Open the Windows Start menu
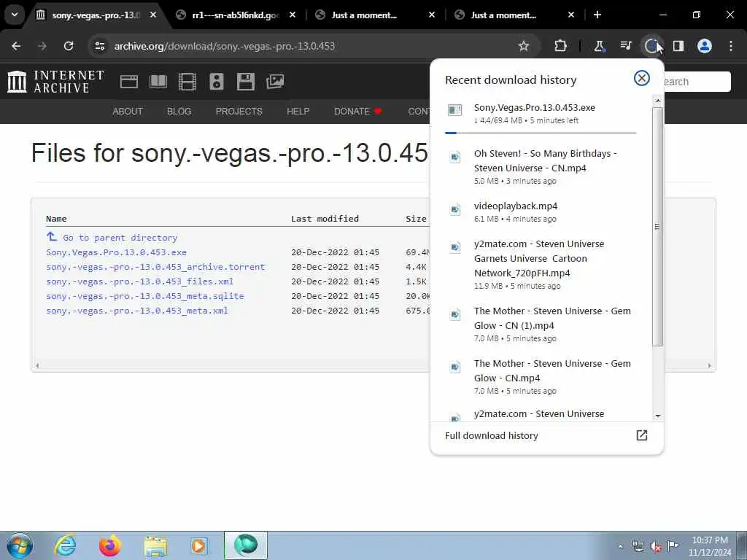Image resolution: width=747 pixels, height=560 pixels. (x=20, y=545)
